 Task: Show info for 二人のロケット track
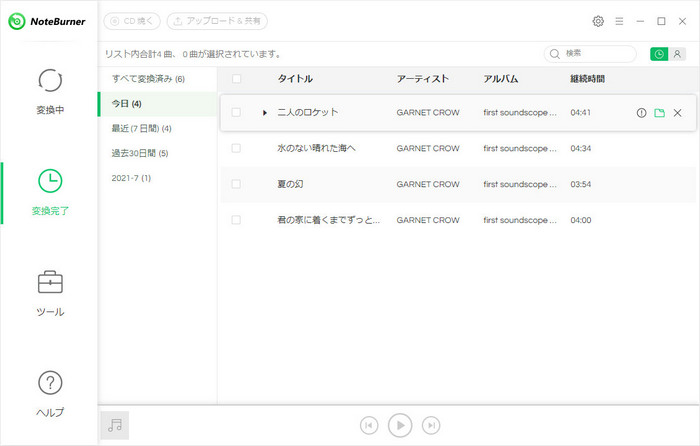pos(641,113)
